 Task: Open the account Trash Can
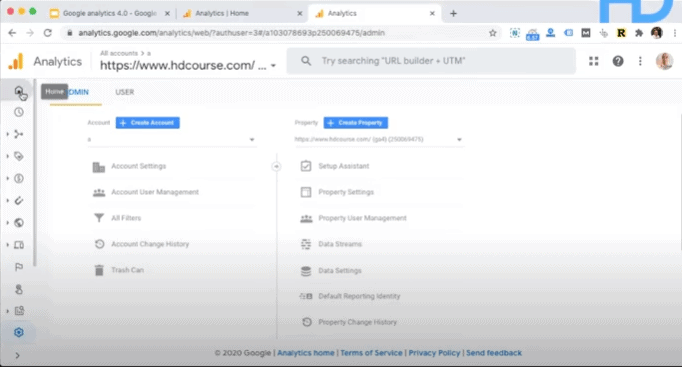tap(127, 270)
